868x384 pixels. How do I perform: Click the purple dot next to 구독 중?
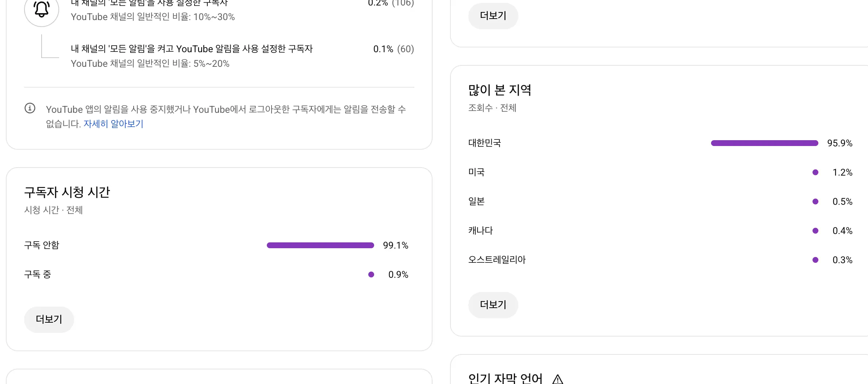[371, 274]
